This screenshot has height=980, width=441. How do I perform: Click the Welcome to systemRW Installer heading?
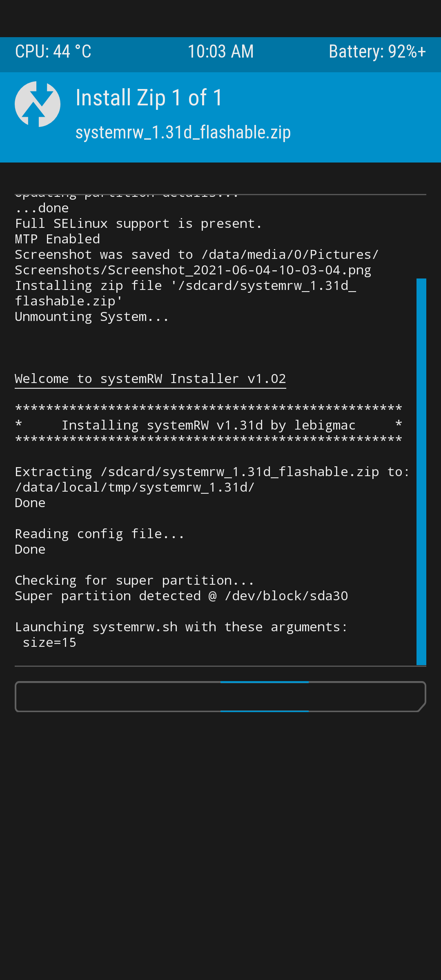click(x=150, y=379)
